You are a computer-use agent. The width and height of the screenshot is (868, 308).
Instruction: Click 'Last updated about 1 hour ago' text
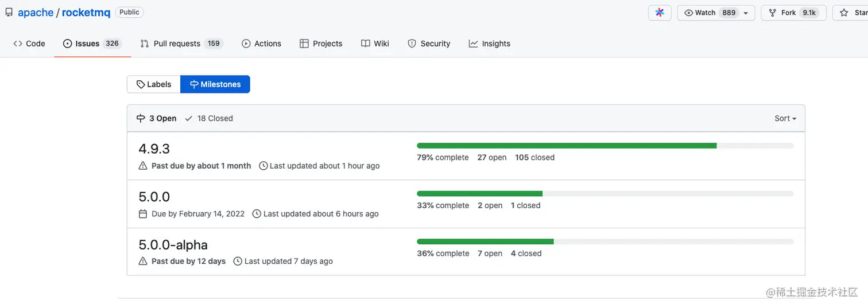pos(325,166)
